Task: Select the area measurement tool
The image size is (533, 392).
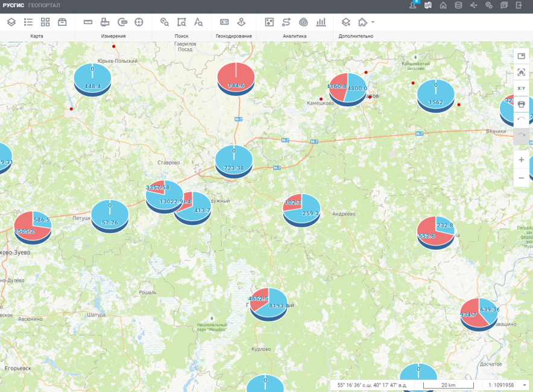Action: [x=105, y=22]
